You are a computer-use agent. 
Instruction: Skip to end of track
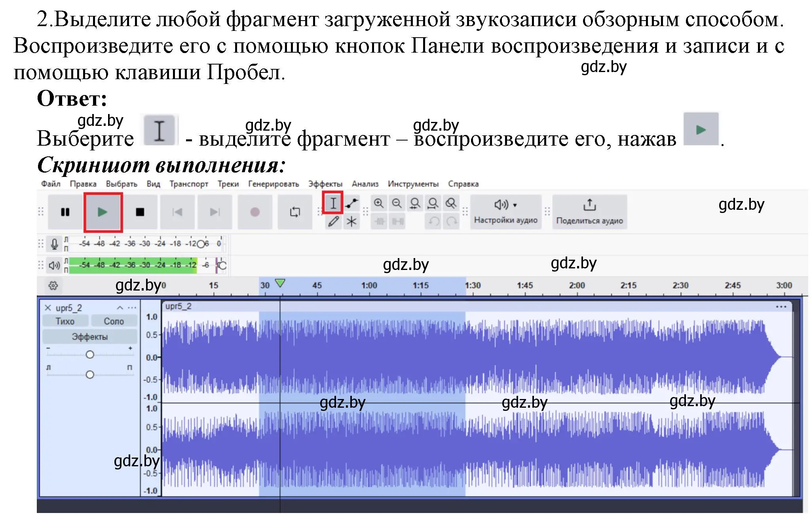[215, 212]
